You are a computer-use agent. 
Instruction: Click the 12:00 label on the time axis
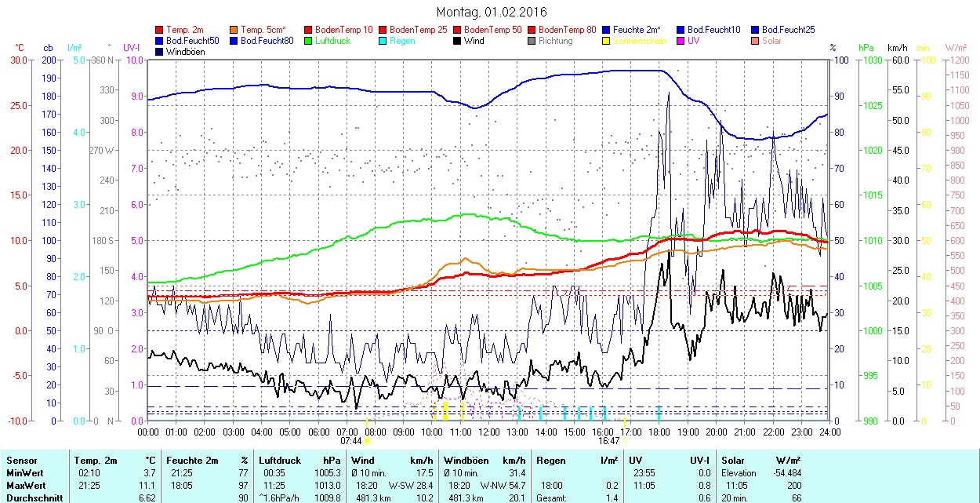tap(489, 432)
